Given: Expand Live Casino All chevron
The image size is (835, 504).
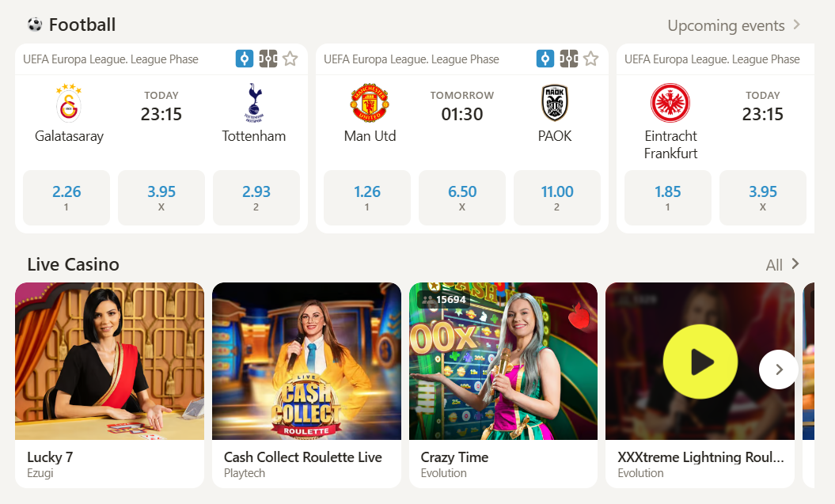Looking at the screenshot, I should point(795,264).
